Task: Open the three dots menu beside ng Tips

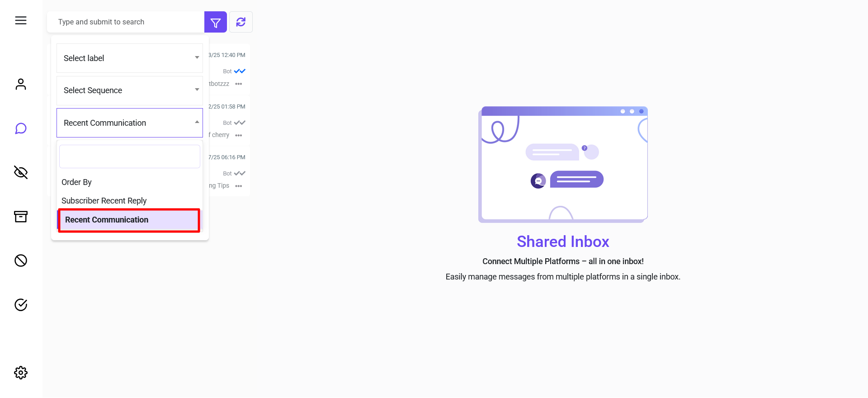Action: click(239, 186)
